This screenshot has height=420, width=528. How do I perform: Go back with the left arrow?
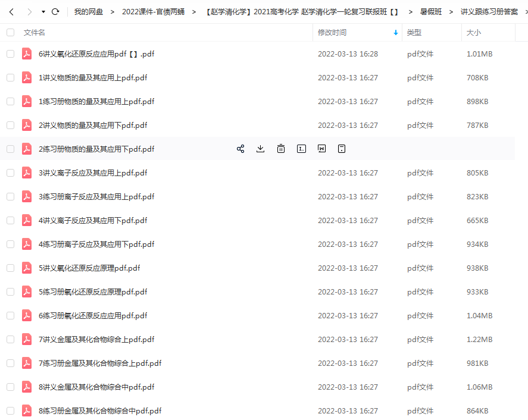click(11, 12)
